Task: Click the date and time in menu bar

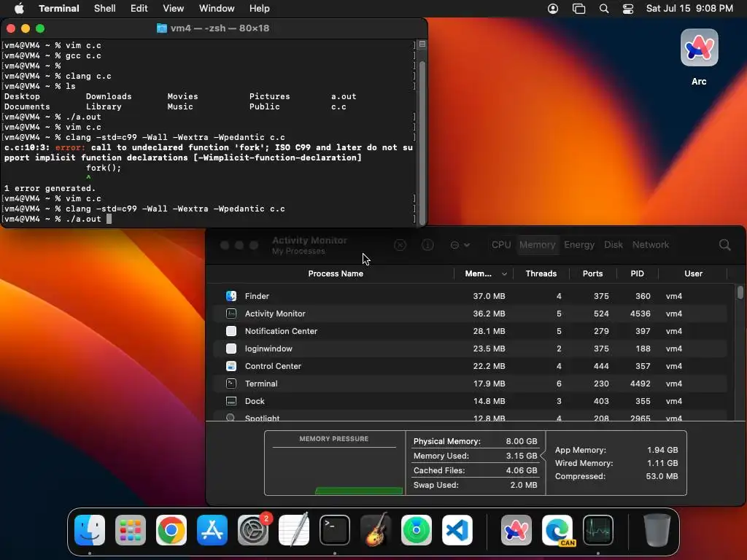Action: [689, 9]
